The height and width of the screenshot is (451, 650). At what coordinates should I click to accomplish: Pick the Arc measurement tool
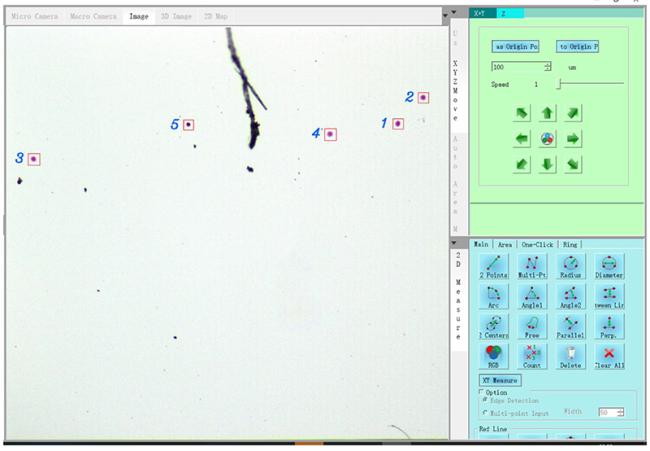pos(493,296)
